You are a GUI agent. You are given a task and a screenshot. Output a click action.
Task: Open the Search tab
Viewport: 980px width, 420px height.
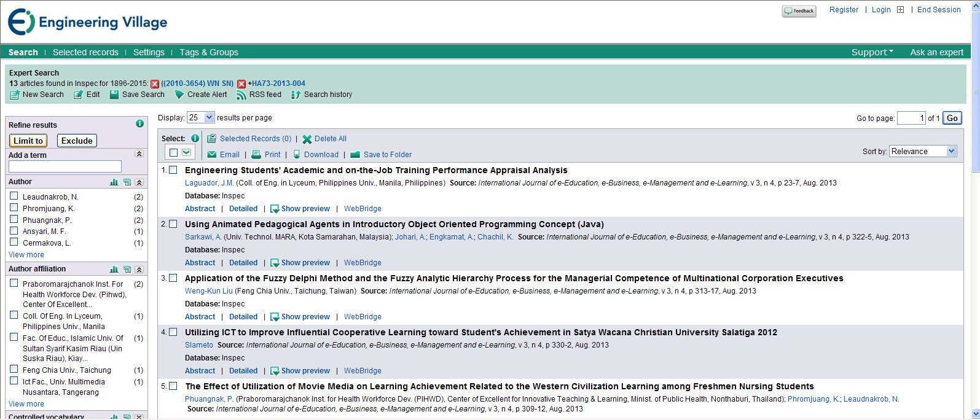23,52
